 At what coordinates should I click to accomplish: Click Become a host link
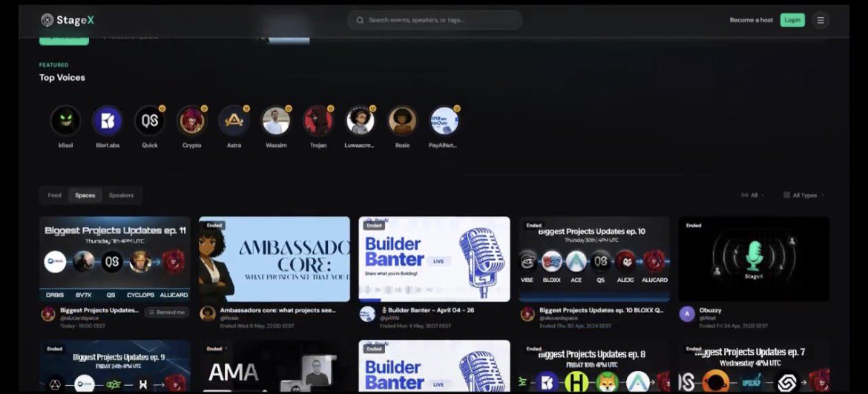pos(752,20)
